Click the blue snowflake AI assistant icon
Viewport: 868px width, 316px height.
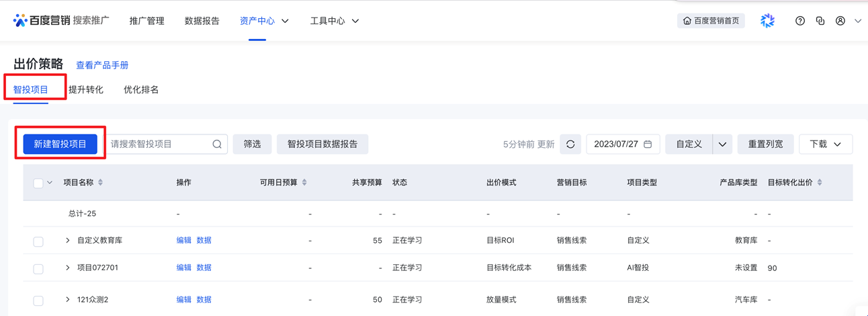coord(767,21)
